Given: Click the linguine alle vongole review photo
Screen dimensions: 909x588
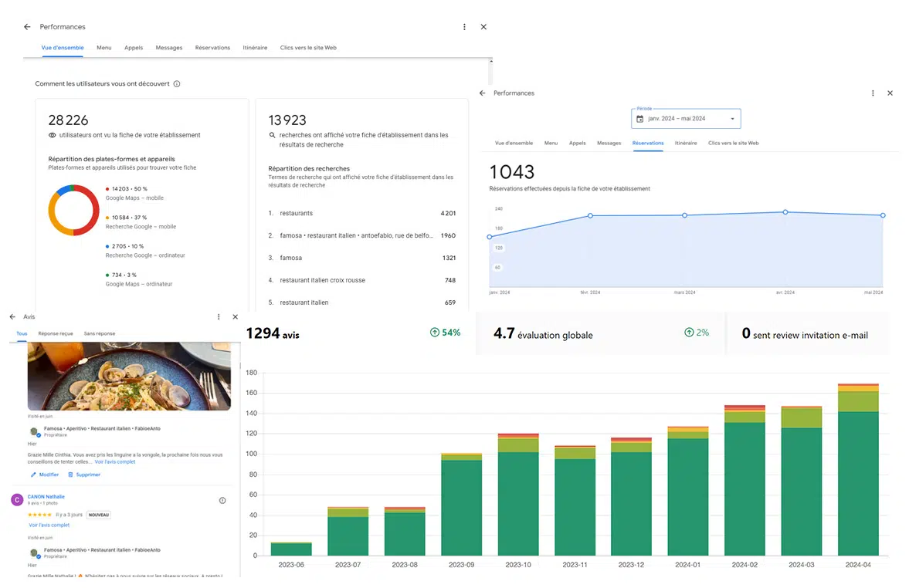Looking at the screenshot, I should [x=129, y=377].
